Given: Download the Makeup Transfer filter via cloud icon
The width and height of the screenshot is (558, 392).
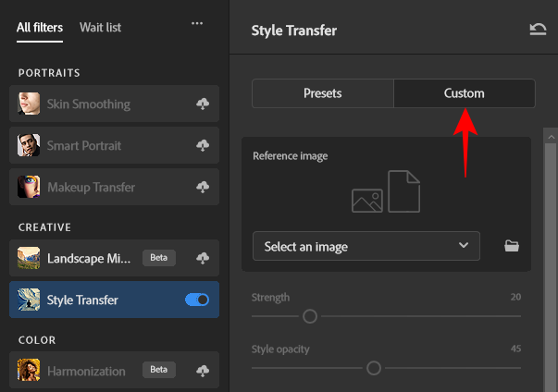Looking at the screenshot, I should click(203, 187).
